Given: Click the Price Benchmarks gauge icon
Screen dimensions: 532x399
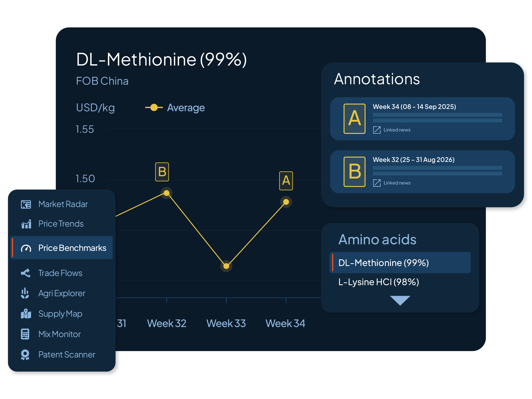Looking at the screenshot, I should tap(26, 248).
